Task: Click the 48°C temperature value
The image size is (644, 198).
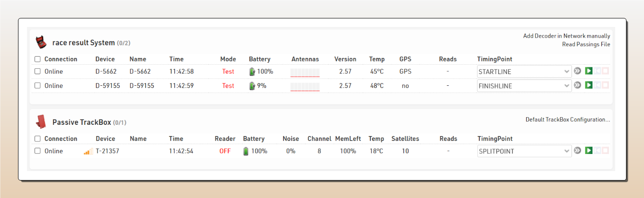Action: coord(377,86)
